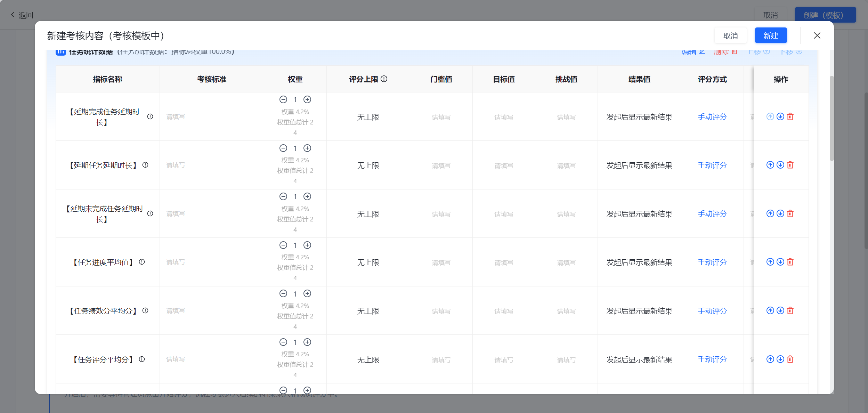Decrease weight for 延期未完成任务延期时长 row
The image size is (868, 413).
point(283,197)
